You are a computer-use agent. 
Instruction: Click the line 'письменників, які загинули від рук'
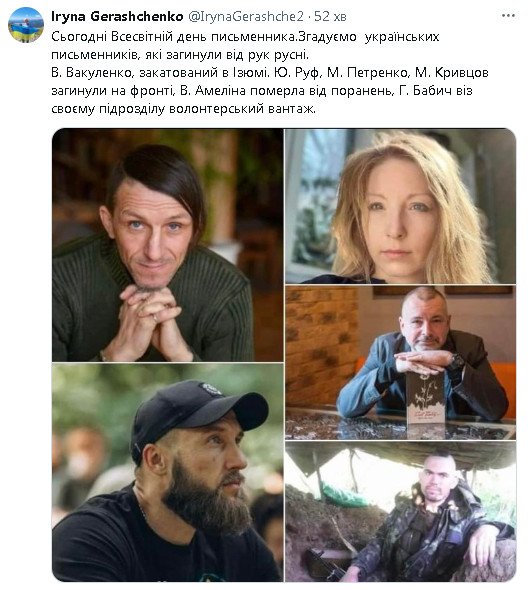180,55
